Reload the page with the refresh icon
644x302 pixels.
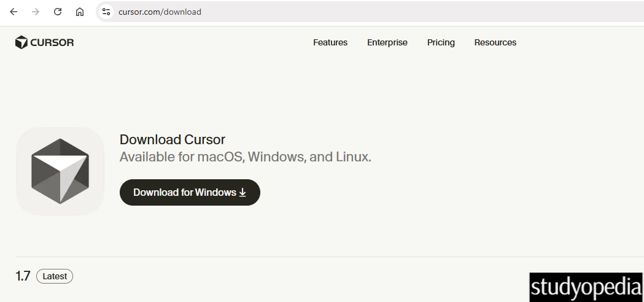point(58,12)
